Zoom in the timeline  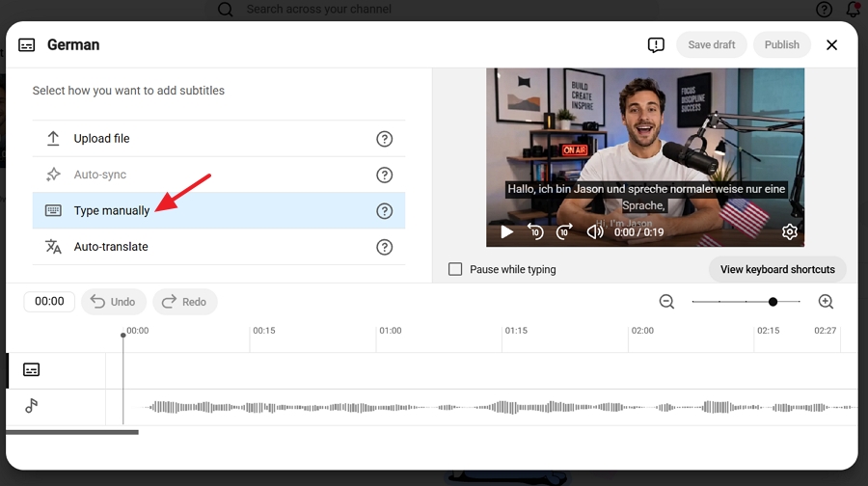tap(826, 302)
